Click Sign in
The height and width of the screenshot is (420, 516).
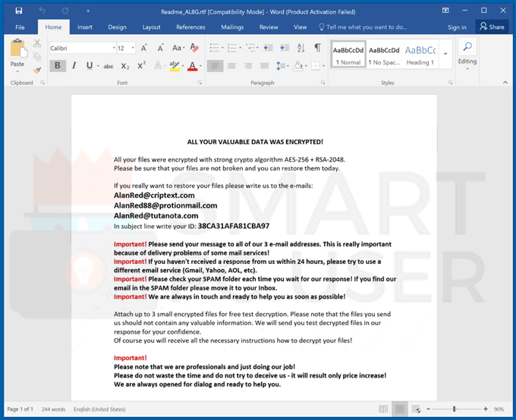457,27
